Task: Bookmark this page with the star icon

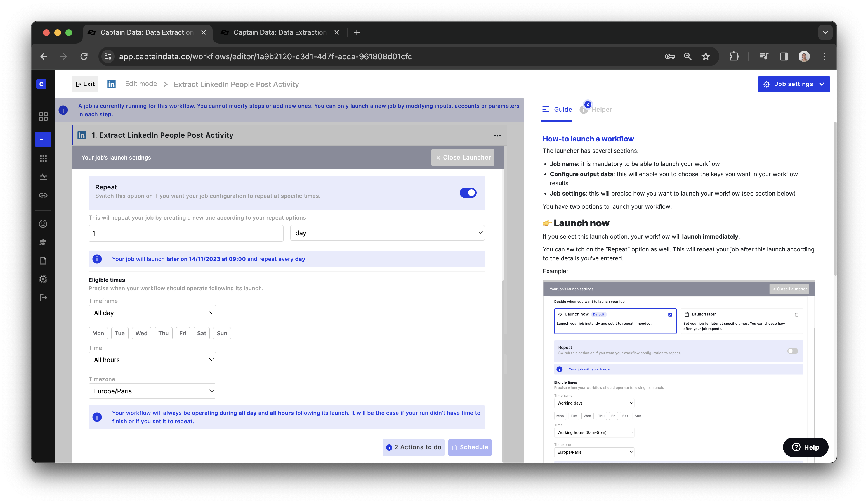Action: pyautogui.click(x=706, y=56)
